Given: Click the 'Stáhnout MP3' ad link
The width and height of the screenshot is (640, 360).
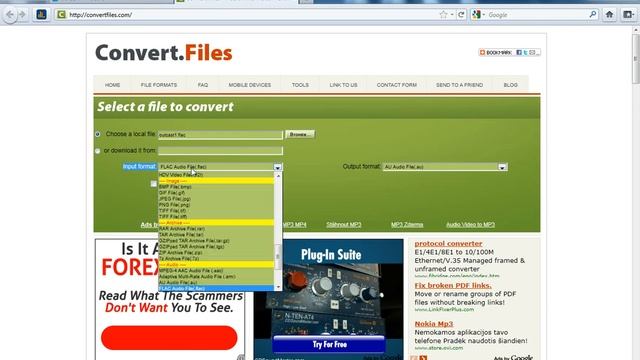Looking at the screenshot, I should [344, 224].
